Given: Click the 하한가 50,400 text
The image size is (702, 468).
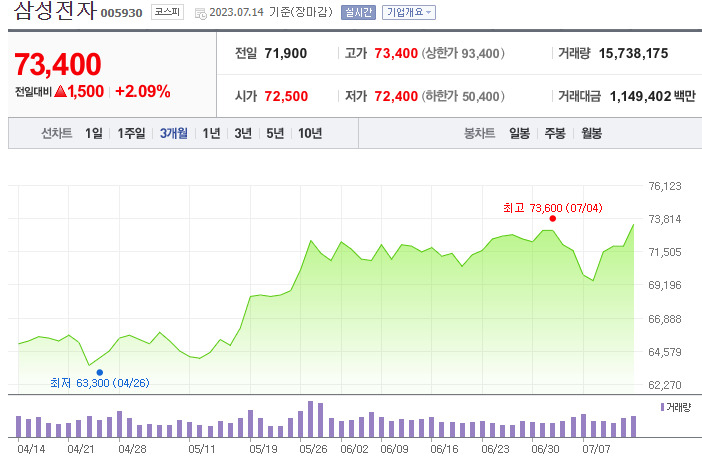Looking at the screenshot, I should 463,96.
